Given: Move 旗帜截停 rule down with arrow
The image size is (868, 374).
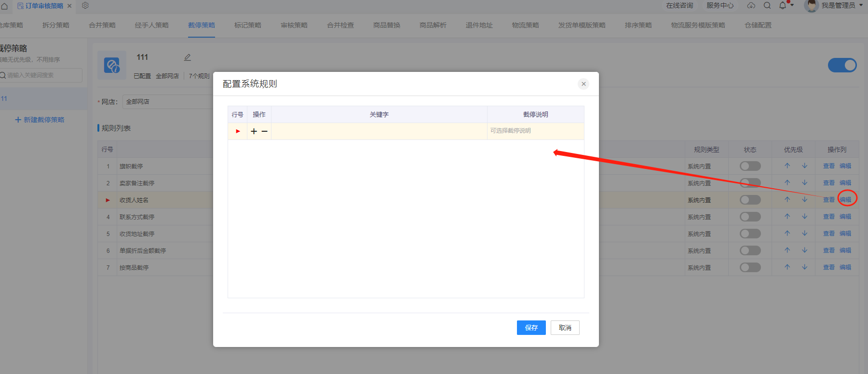Looking at the screenshot, I should (805, 166).
